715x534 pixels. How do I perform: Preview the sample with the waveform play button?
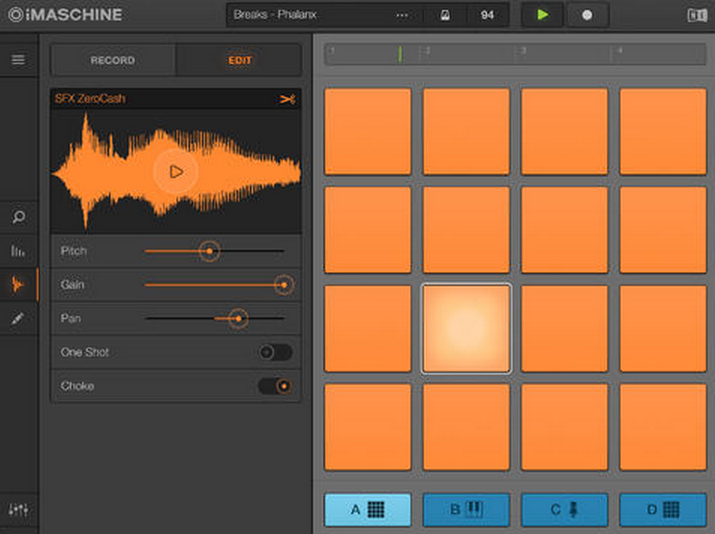(x=176, y=172)
